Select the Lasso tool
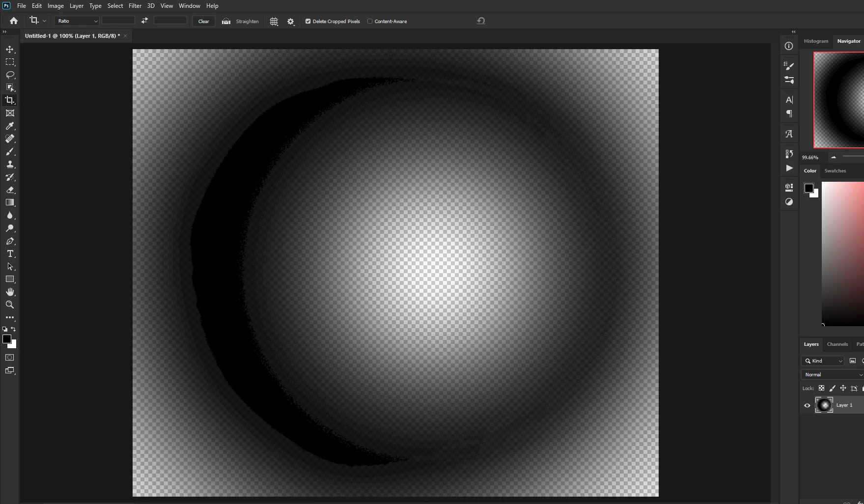This screenshot has height=504, width=864. pos(10,75)
